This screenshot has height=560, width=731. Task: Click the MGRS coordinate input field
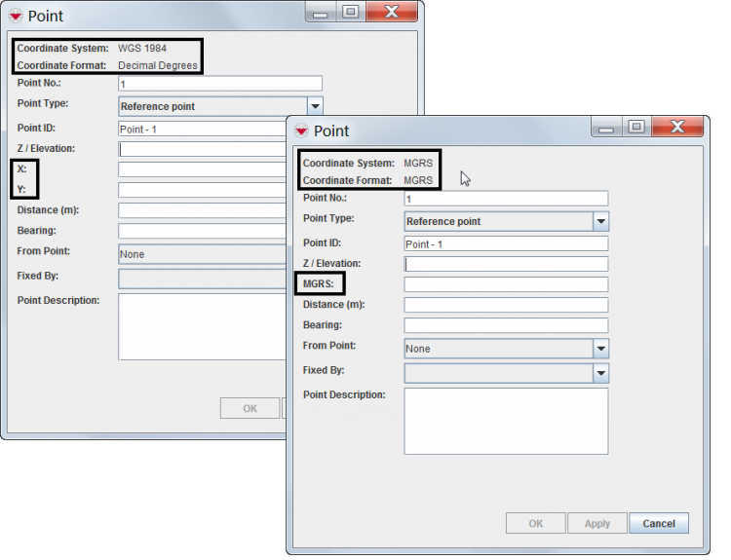click(x=506, y=285)
